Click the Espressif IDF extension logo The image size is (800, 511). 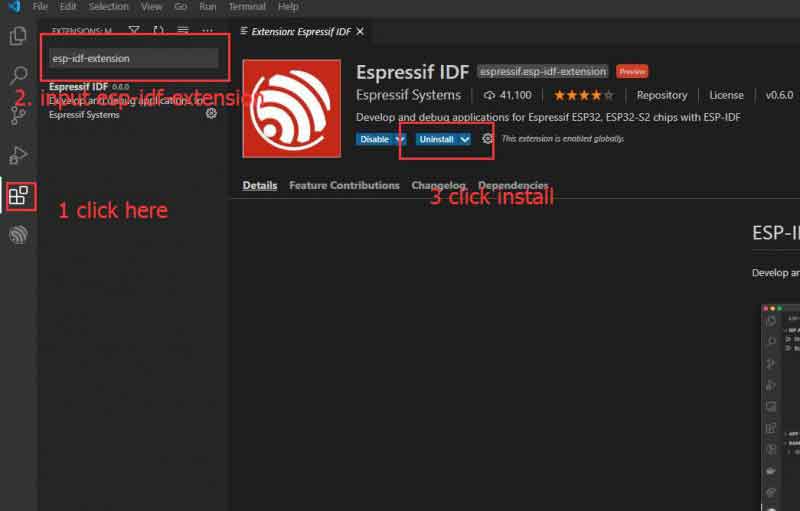[292, 109]
